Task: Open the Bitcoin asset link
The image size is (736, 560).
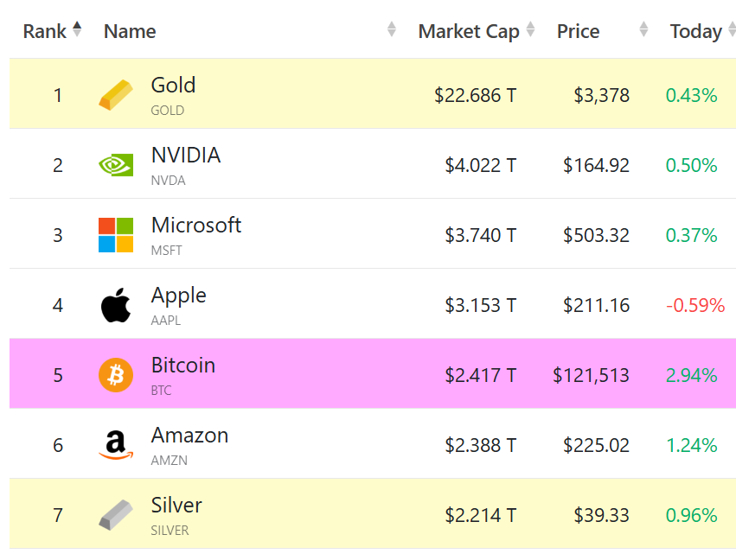Action: [x=182, y=365]
